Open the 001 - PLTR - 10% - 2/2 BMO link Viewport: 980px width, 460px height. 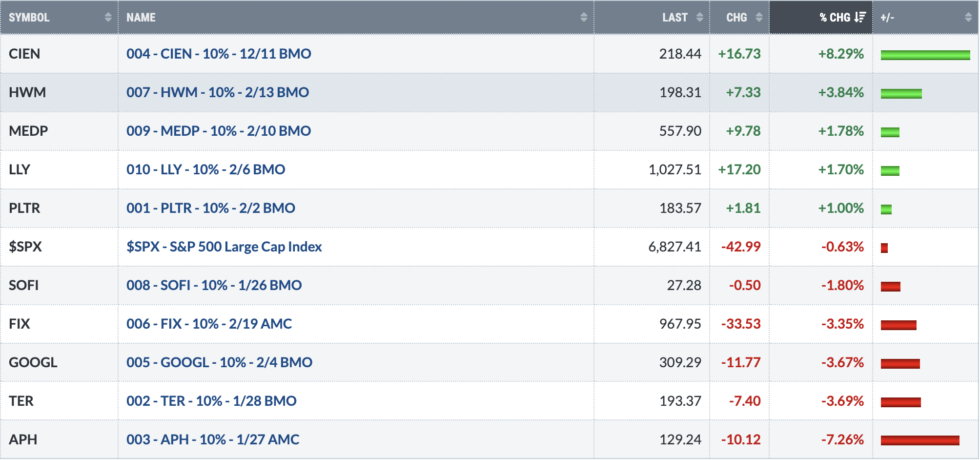(211, 208)
